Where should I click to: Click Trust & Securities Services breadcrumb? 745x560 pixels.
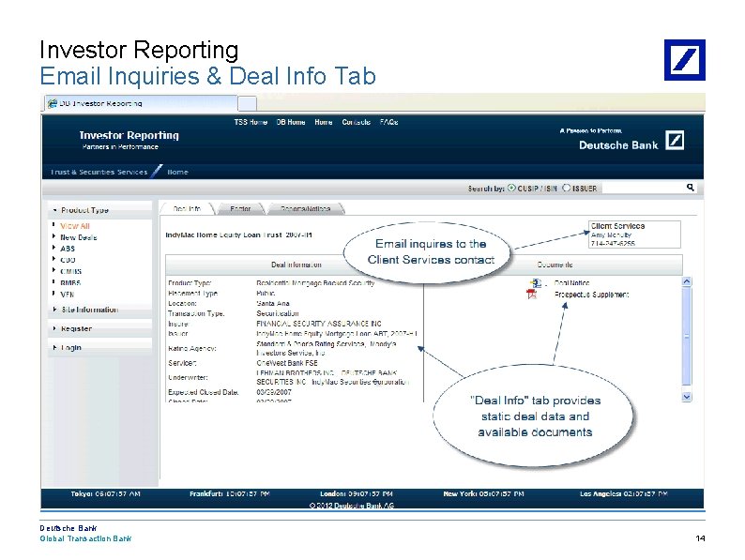click(x=99, y=172)
